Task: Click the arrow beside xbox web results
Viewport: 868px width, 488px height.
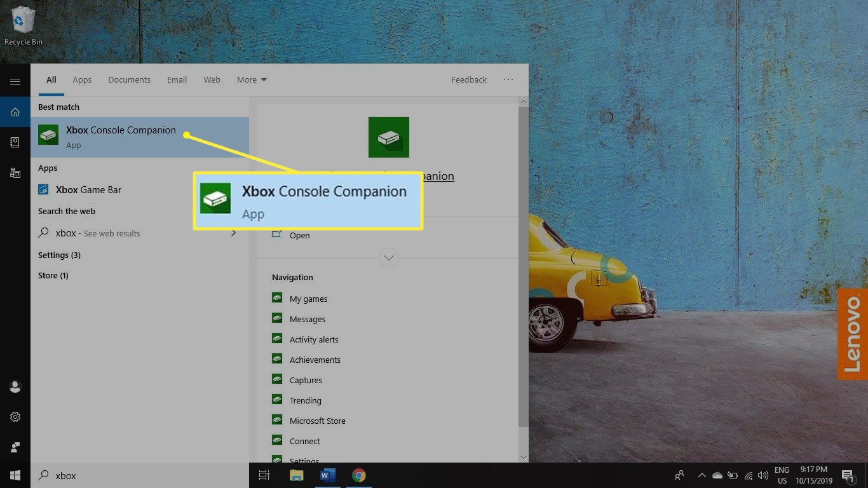Action: pos(233,233)
